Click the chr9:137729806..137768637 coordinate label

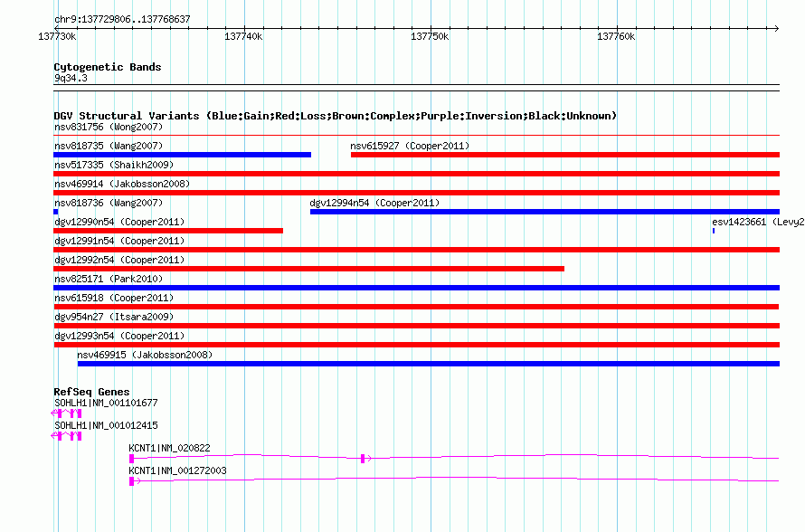pyautogui.click(x=122, y=20)
